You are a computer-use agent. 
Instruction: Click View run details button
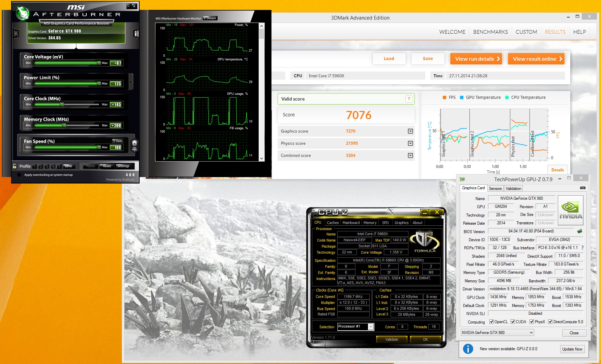(476, 59)
